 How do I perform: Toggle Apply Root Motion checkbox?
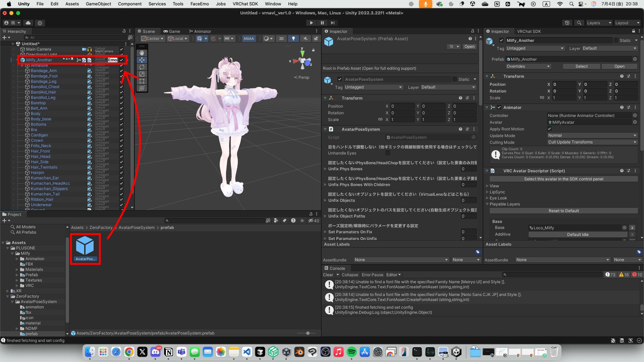tap(549, 129)
